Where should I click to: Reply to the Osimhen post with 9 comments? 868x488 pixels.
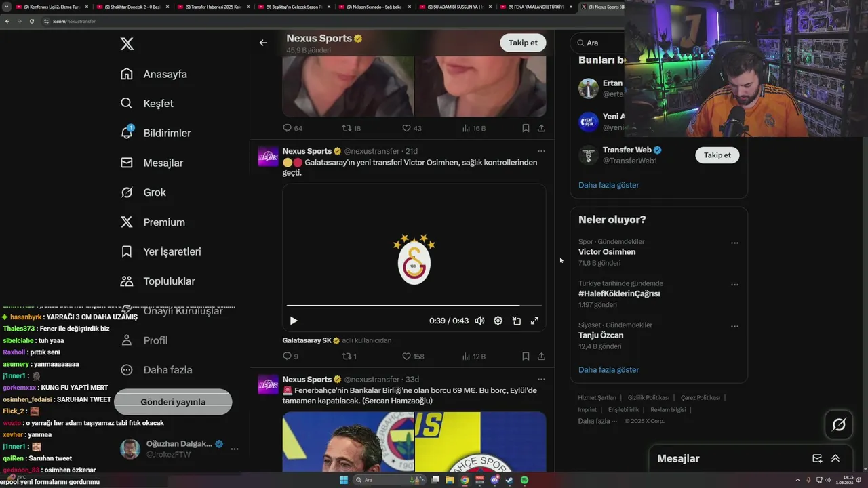click(x=290, y=357)
